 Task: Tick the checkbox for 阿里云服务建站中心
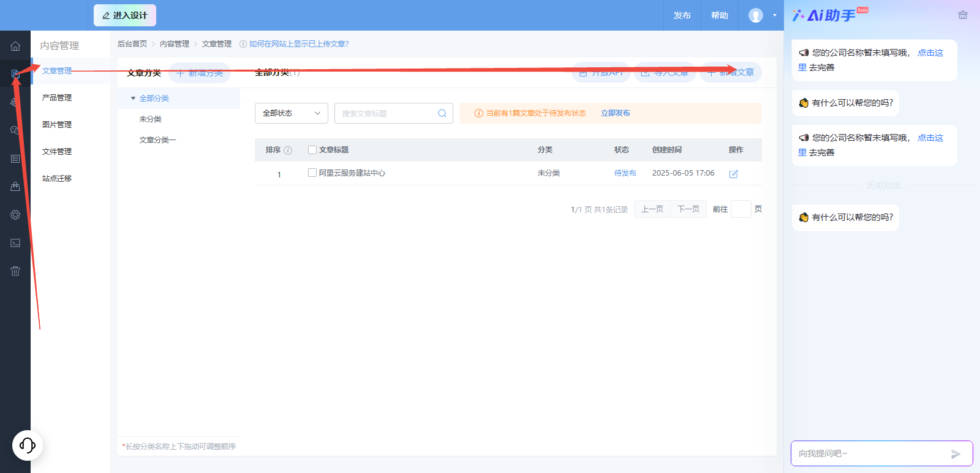point(312,173)
